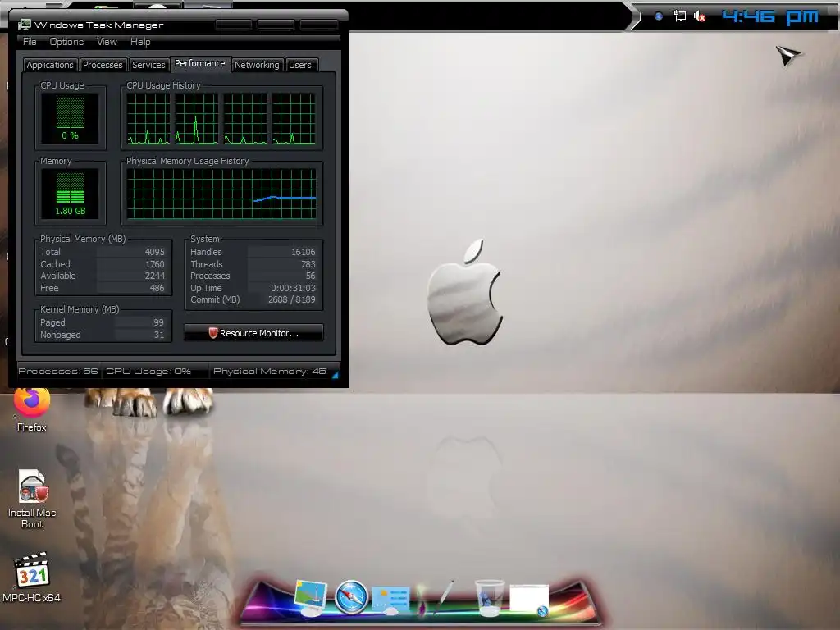Screen dimensions: 840x630
Task: Open the Computer icon in the dock
Action: click(x=311, y=598)
